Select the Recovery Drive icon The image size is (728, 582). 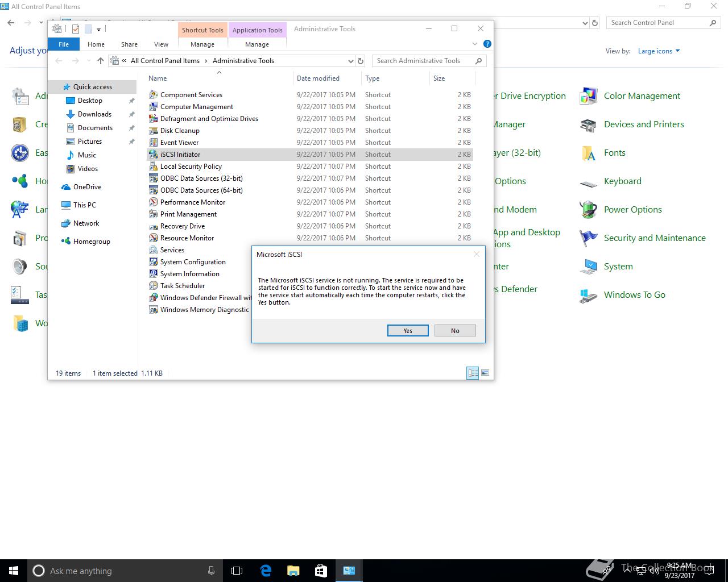click(153, 226)
